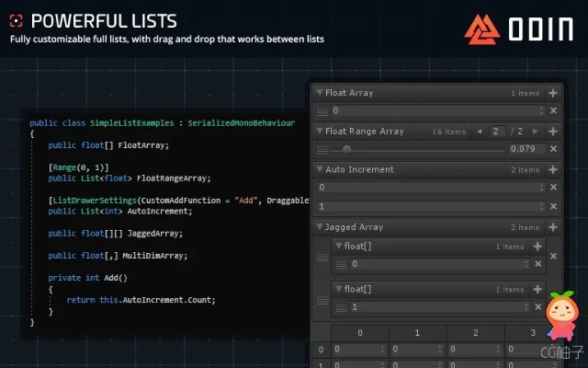
Task: Add item to Float Array list
Action: (x=552, y=93)
